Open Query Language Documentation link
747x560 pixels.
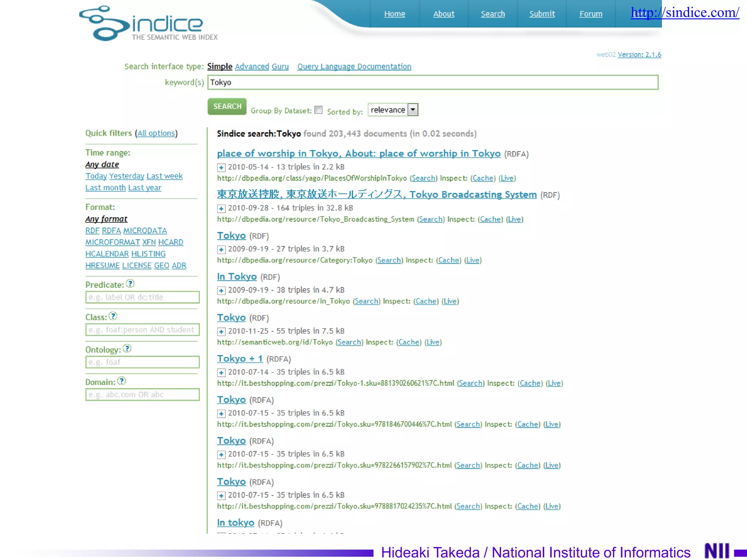pos(354,66)
